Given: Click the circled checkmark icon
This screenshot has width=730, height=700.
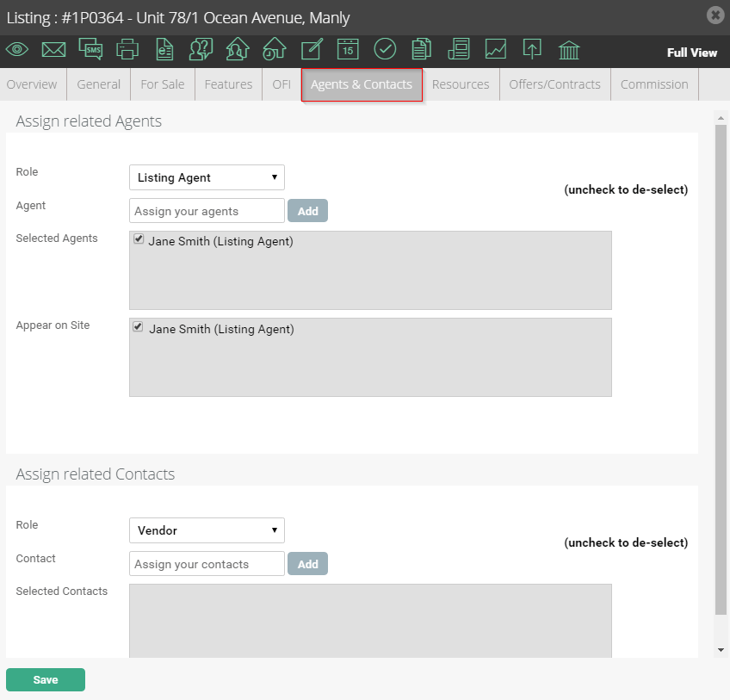Looking at the screenshot, I should point(385,49).
